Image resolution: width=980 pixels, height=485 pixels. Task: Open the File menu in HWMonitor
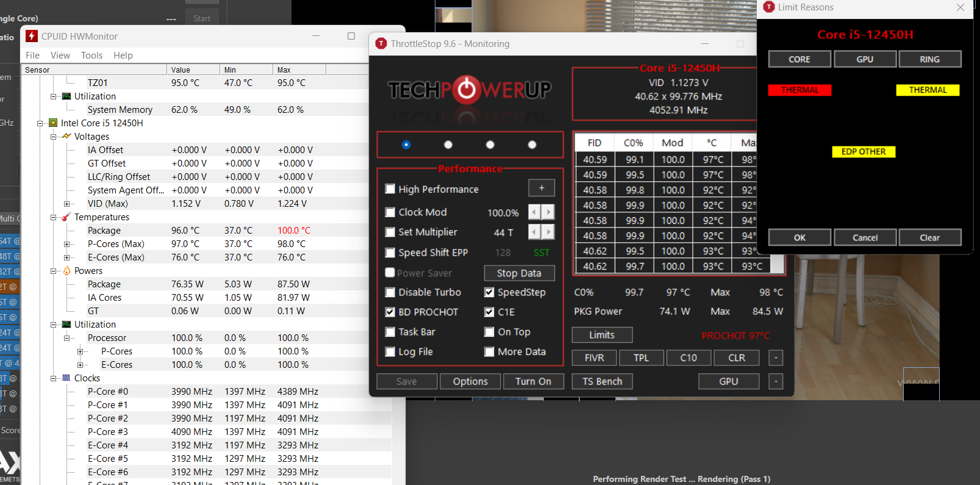[32, 56]
